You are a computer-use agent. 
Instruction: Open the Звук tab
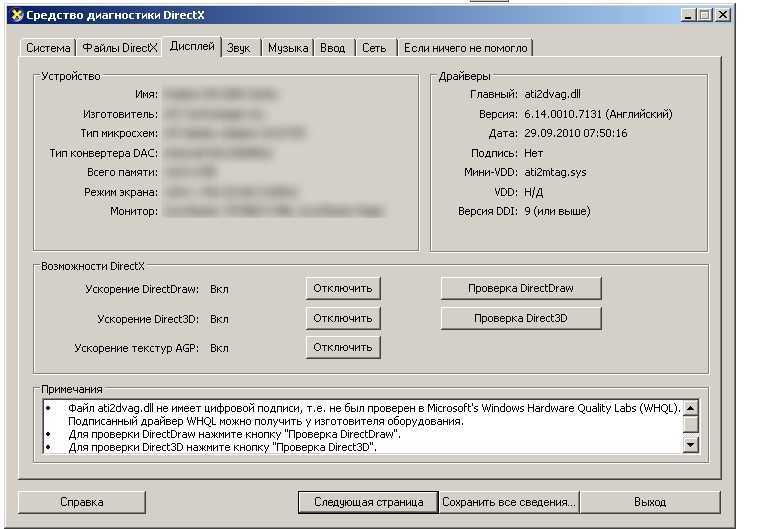pyautogui.click(x=239, y=48)
